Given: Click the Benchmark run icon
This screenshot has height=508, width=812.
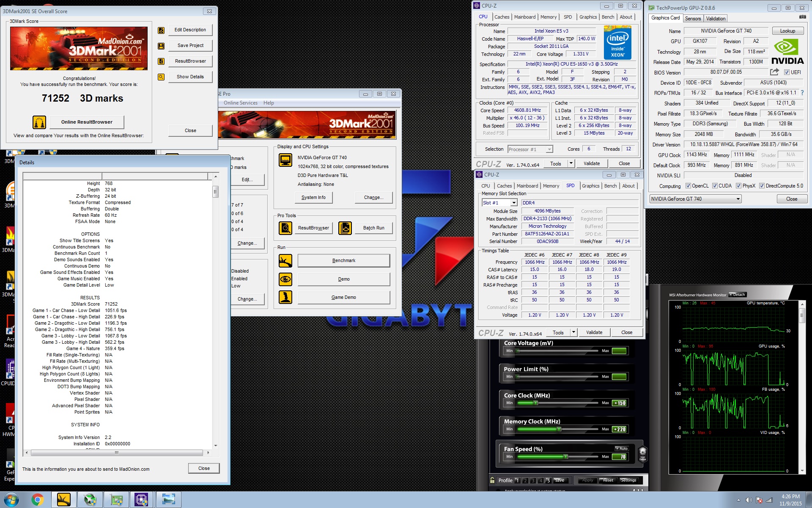Looking at the screenshot, I should coord(285,261).
